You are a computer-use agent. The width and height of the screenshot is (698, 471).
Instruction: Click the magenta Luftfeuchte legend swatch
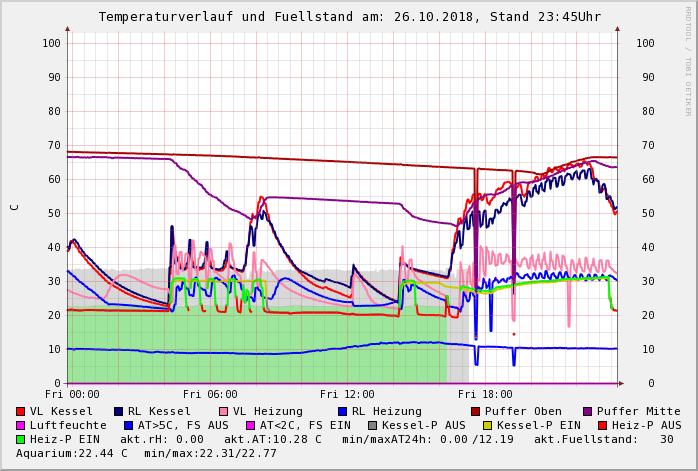coord(21,425)
